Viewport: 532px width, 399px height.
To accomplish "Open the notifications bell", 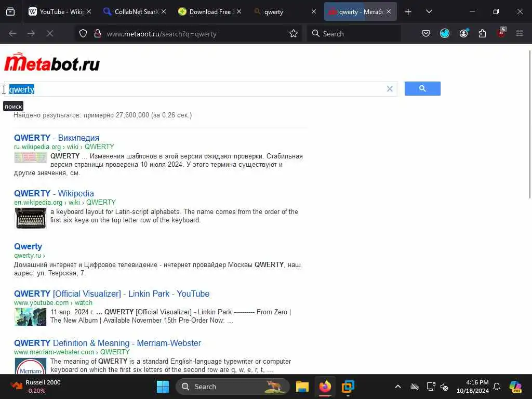I will click(497, 387).
